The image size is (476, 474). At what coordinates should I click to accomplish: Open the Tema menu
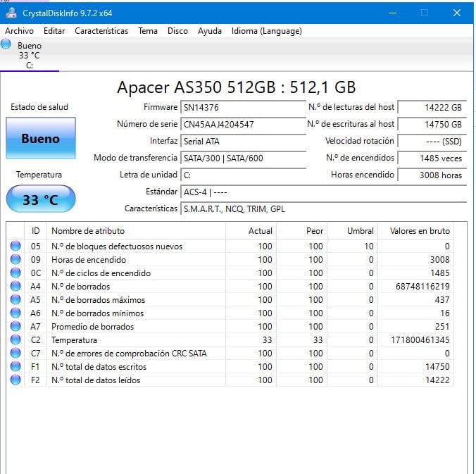click(148, 31)
